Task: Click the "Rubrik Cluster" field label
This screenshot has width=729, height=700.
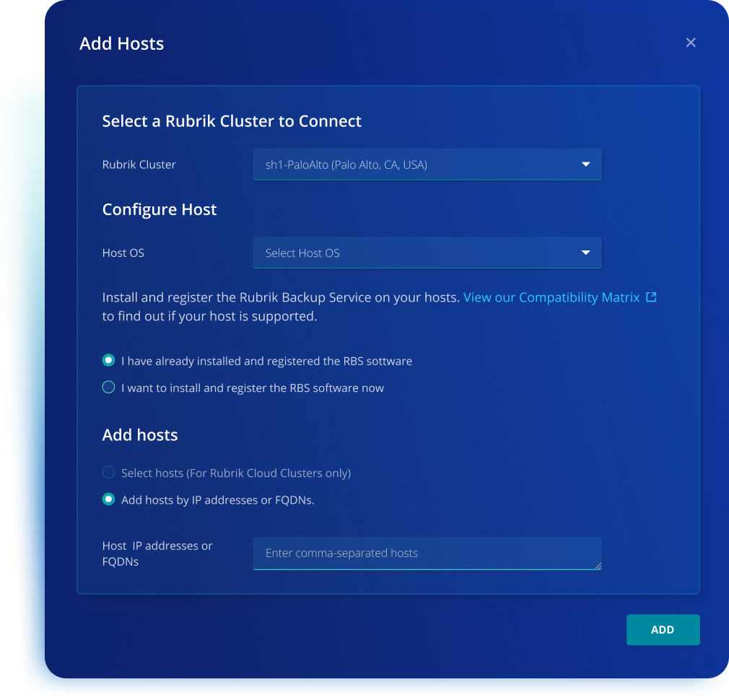Action: [139, 165]
